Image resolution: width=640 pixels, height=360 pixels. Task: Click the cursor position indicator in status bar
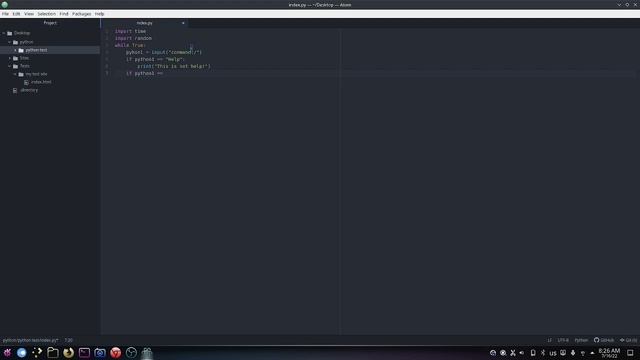point(69,340)
